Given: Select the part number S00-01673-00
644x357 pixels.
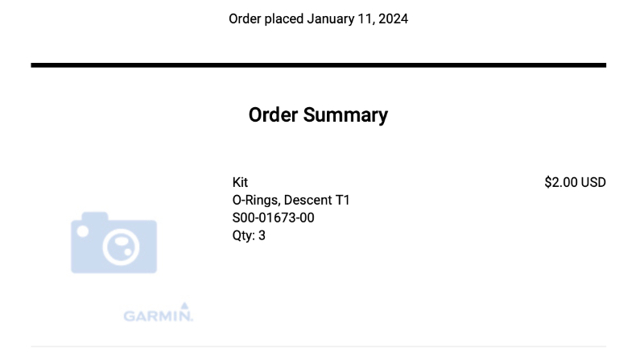Looking at the screenshot, I should (x=272, y=218).
